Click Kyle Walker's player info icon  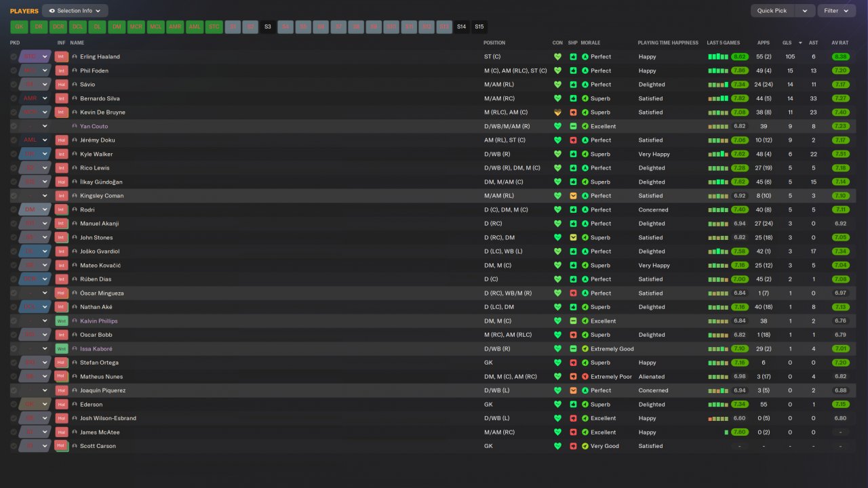click(75, 155)
